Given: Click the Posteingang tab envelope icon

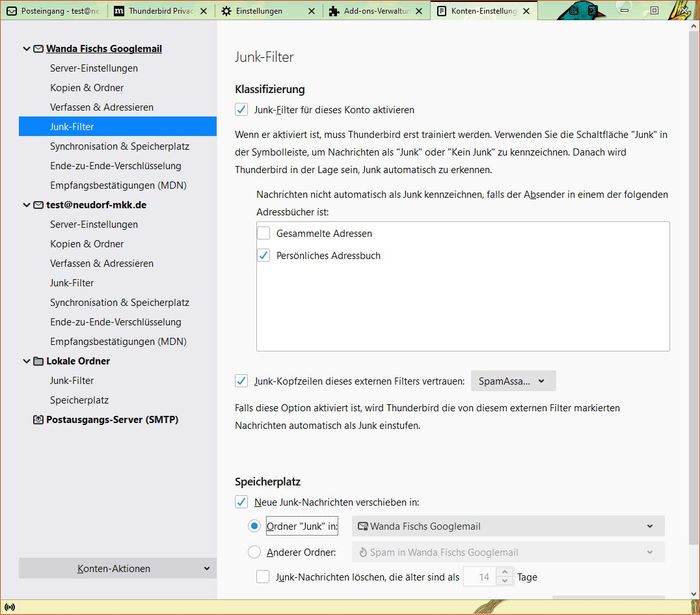Looking at the screenshot, I should [10, 11].
